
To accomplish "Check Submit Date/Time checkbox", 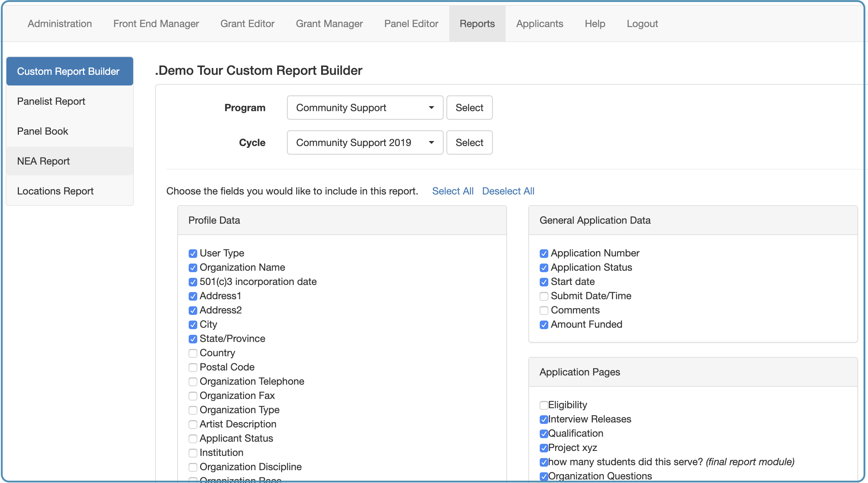I will coord(544,296).
